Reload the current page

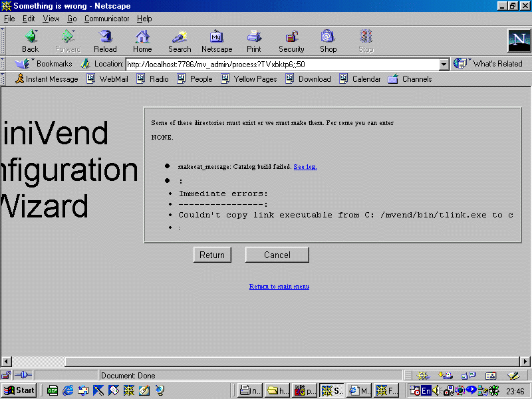coord(105,41)
